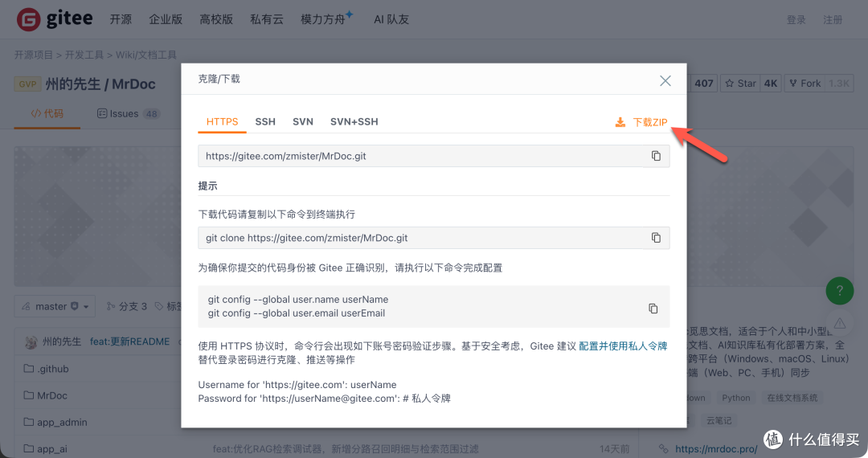Click the HTTPS URL input field

tap(422, 156)
